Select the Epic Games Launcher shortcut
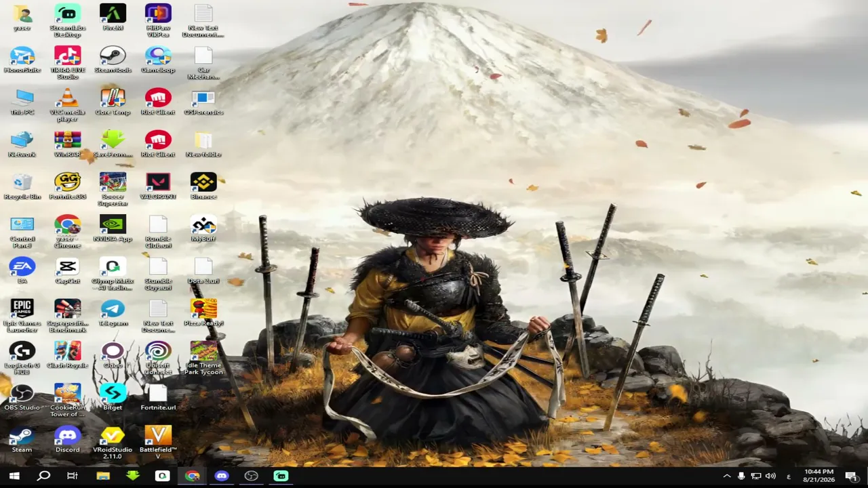 tap(22, 315)
